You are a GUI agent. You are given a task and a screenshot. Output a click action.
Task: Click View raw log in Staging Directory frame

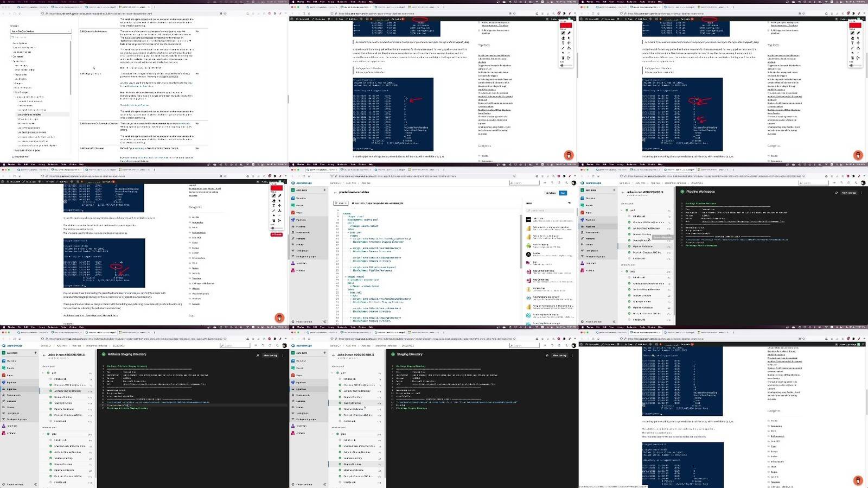[x=559, y=355]
